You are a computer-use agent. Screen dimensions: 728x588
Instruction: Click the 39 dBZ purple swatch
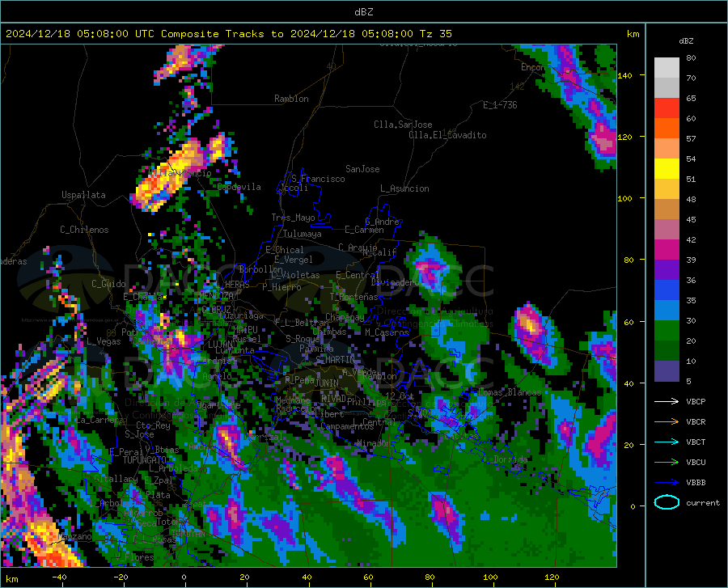point(667,269)
